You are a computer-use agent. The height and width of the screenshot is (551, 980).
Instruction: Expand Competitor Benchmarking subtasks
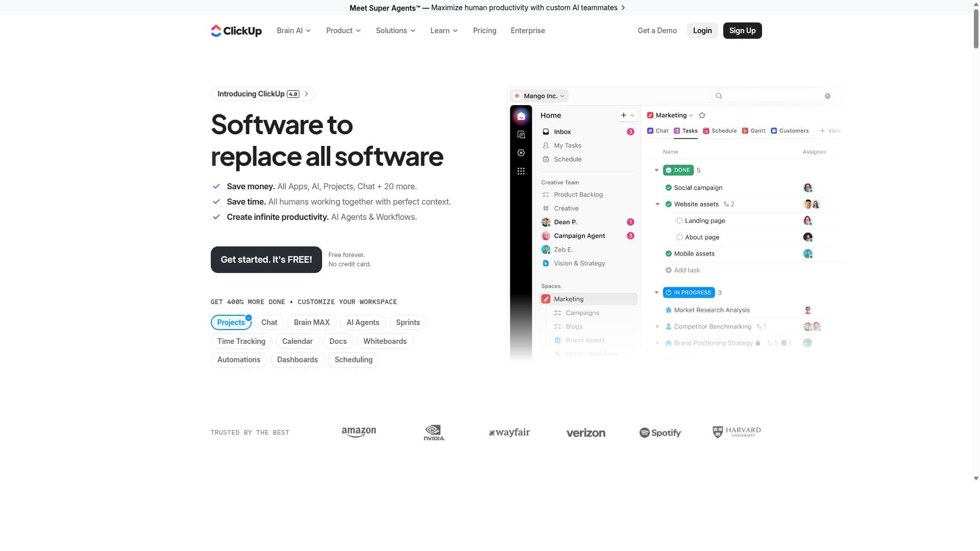[x=657, y=327]
